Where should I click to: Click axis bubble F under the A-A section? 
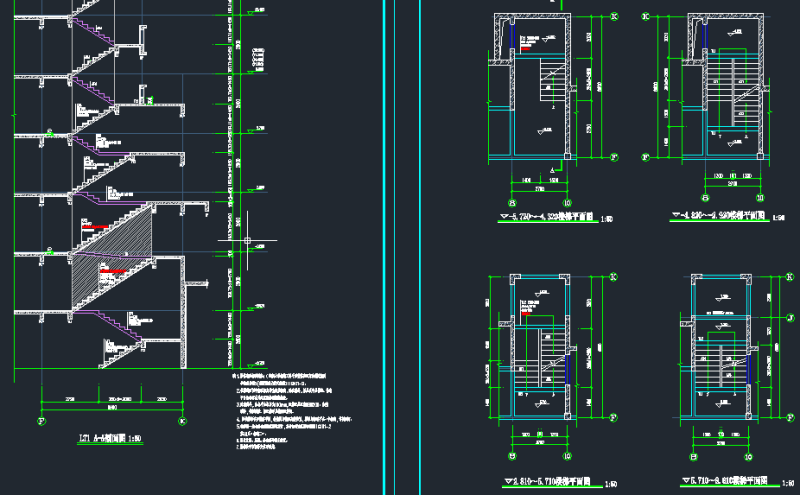point(40,421)
